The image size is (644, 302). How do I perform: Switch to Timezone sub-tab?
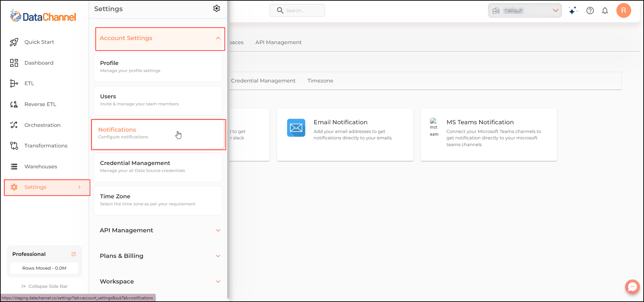tap(320, 81)
